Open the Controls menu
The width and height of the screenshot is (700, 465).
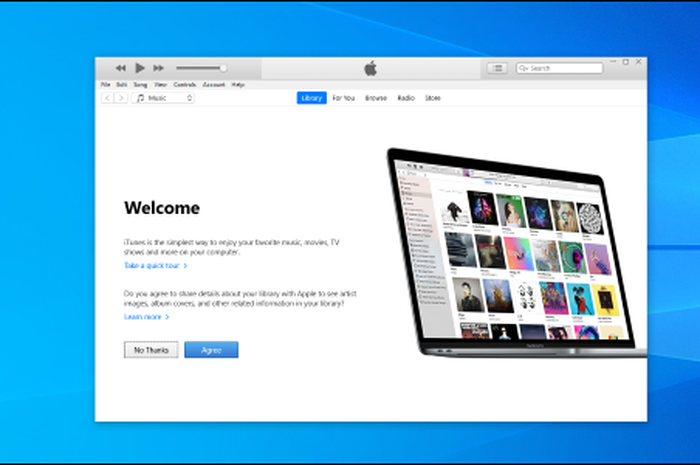tap(185, 84)
